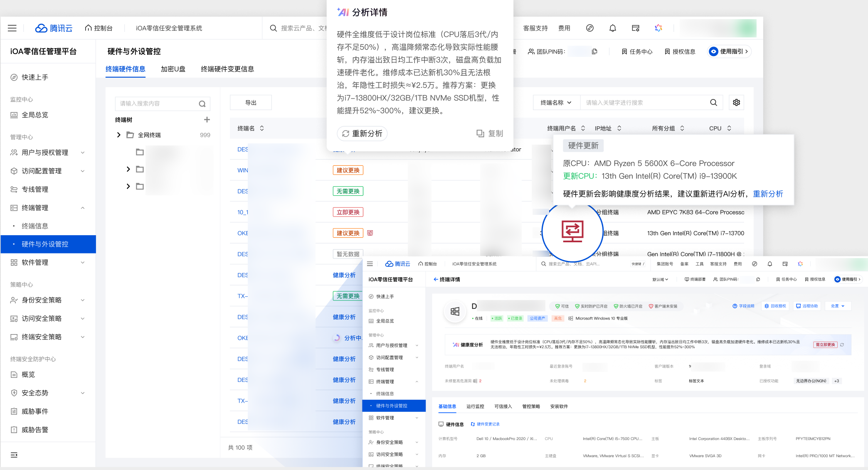Expand 全网终端 tree node
This screenshot has width=868, height=470.
[119, 135]
